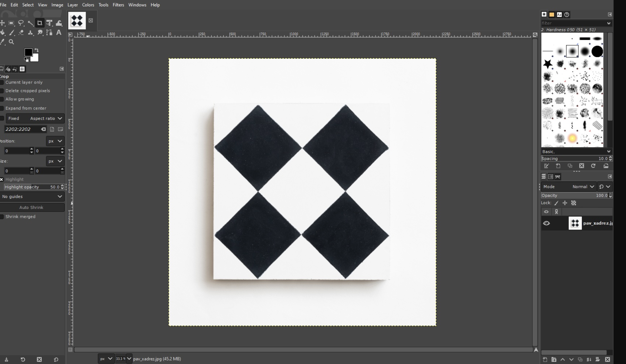Image resolution: width=626 pixels, height=364 pixels.
Task: Toggle visibility of pav_xadrez.jpg layer
Action: (x=546, y=223)
